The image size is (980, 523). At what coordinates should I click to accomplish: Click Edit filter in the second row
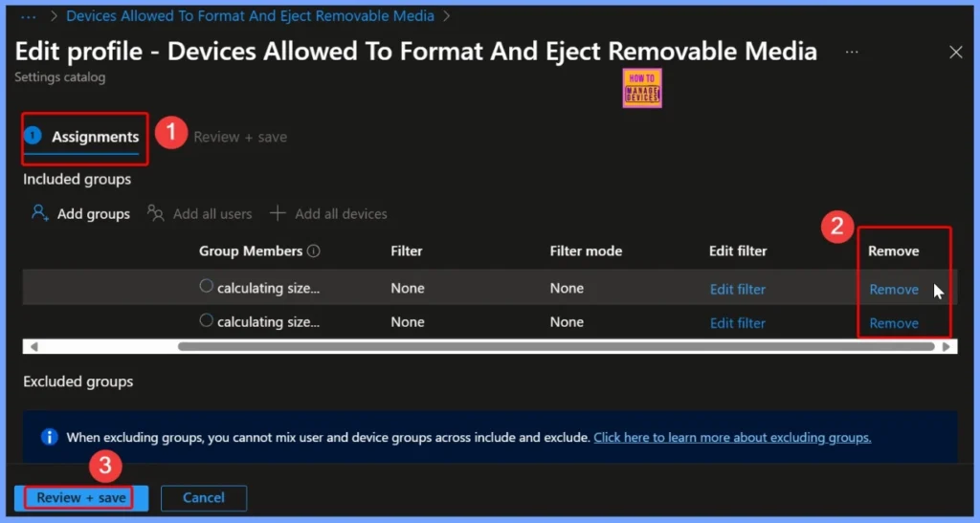pos(737,323)
